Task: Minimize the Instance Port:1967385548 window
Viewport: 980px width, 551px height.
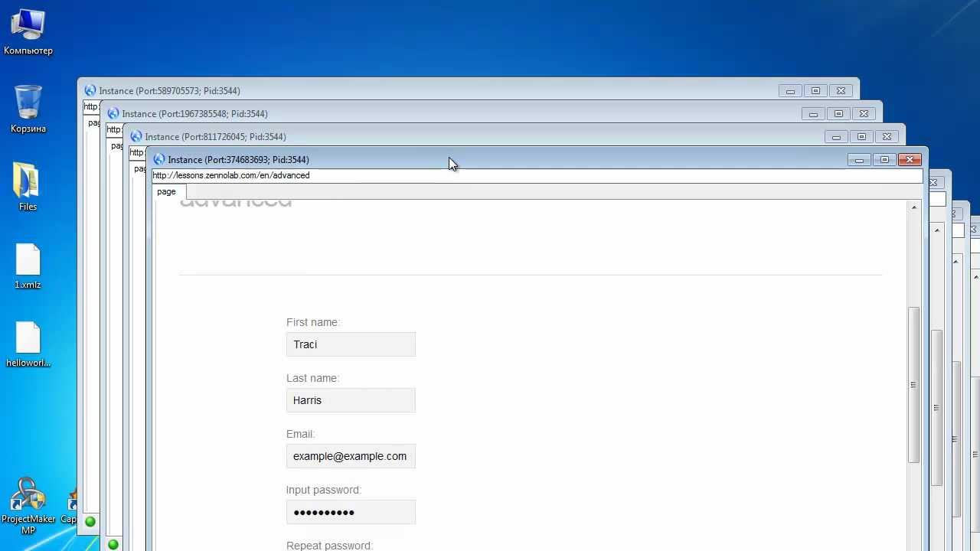Action: pyautogui.click(x=813, y=114)
